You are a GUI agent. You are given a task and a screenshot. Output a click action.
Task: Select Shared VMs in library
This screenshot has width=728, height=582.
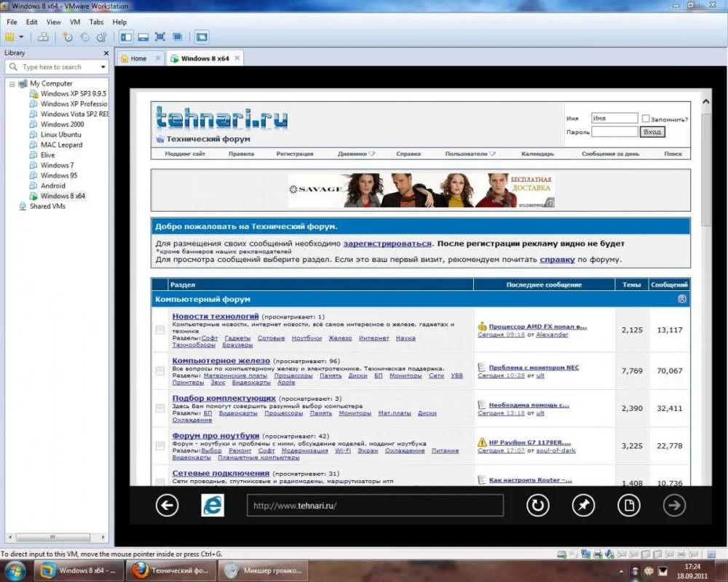[41, 206]
